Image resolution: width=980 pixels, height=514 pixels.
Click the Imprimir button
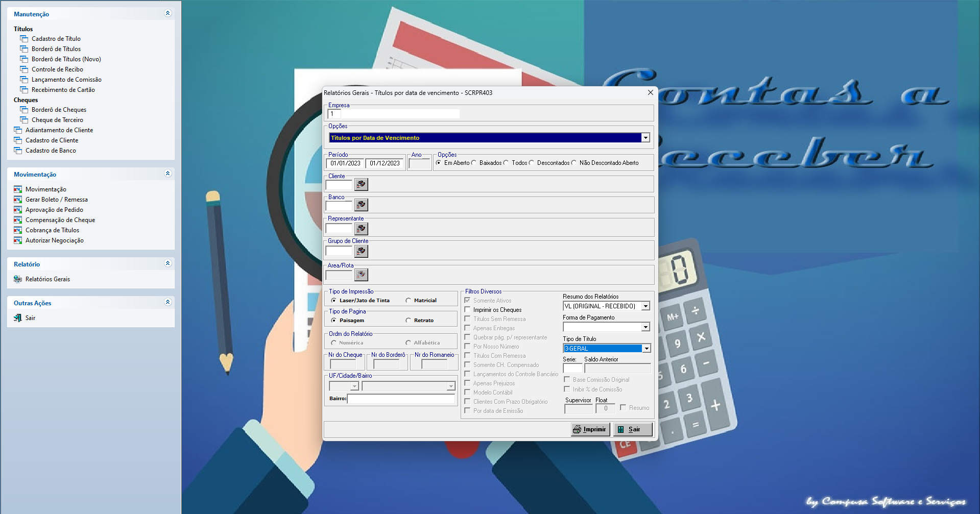coord(590,429)
